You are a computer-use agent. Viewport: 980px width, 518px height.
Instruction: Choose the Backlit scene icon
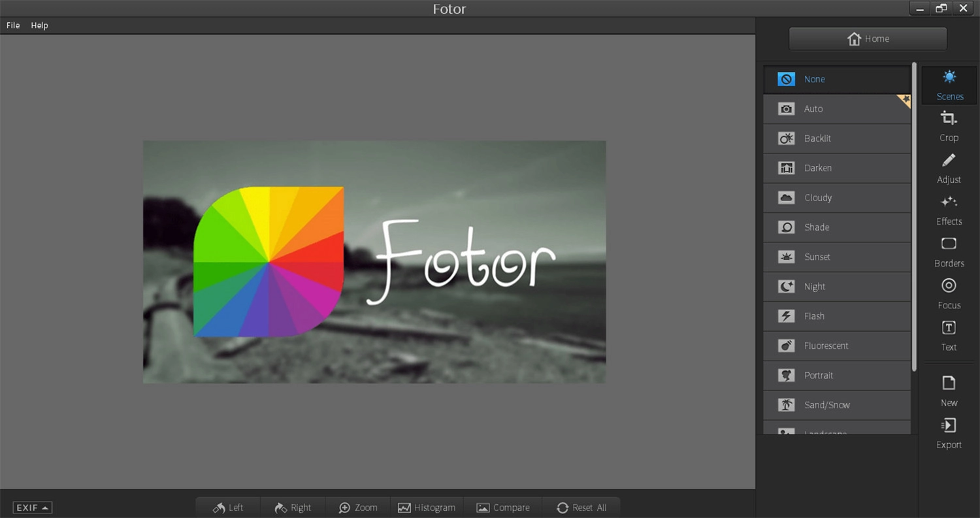click(786, 138)
